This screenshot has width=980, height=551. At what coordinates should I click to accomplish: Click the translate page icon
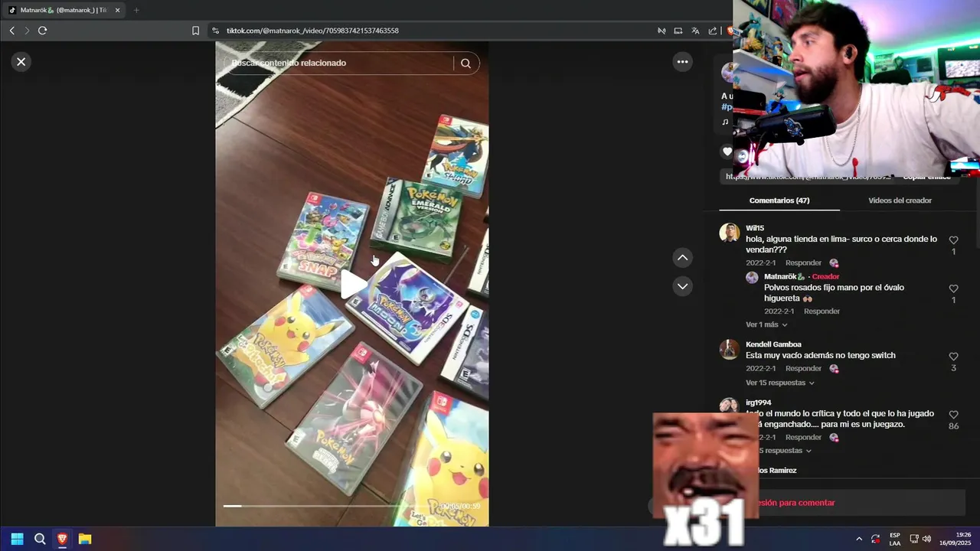coord(695,31)
